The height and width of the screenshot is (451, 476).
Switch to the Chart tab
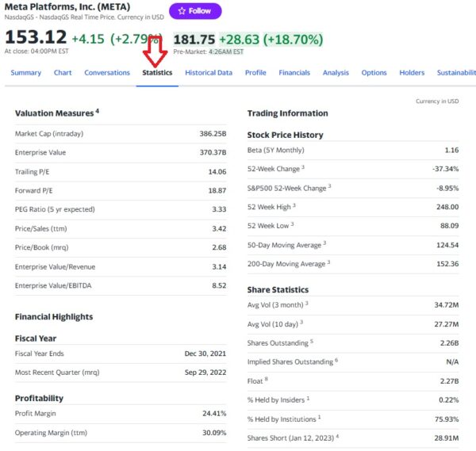63,73
